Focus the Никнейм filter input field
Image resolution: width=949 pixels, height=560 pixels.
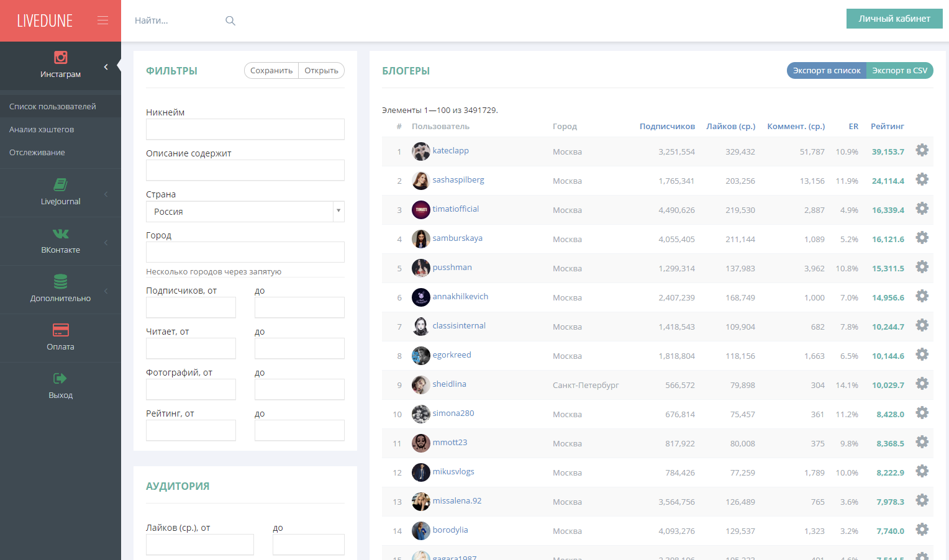coord(245,129)
